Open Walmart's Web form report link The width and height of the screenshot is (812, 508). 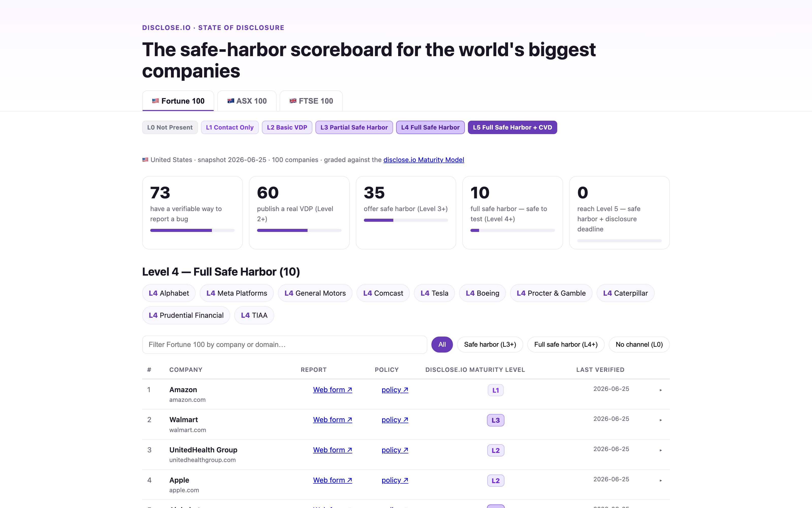click(332, 420)
